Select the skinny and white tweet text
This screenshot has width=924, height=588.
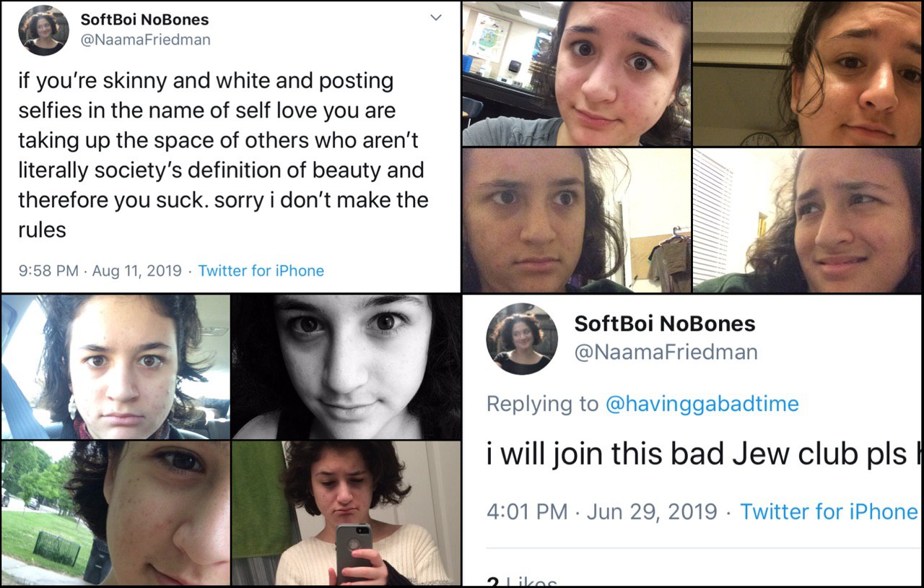click(223, 155)
